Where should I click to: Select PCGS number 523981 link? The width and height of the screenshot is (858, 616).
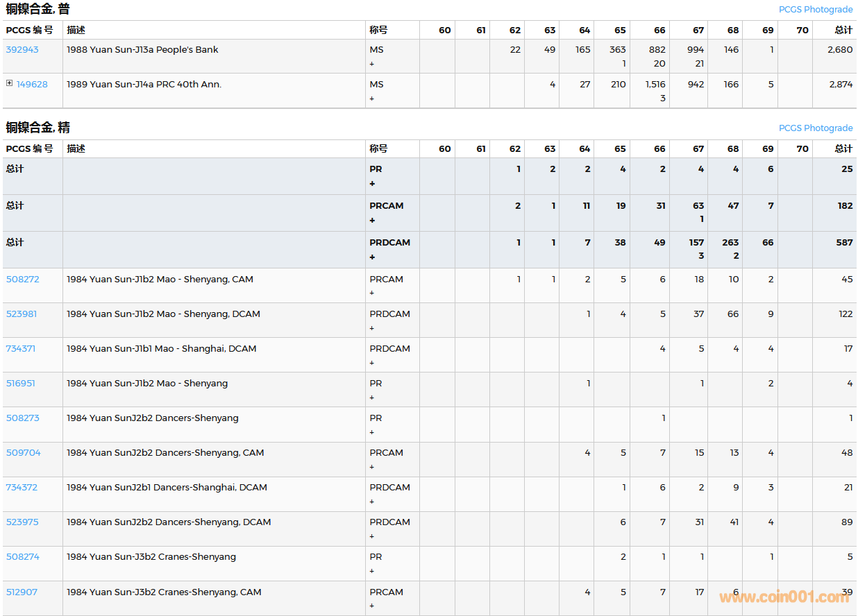[x=22, y=314]
